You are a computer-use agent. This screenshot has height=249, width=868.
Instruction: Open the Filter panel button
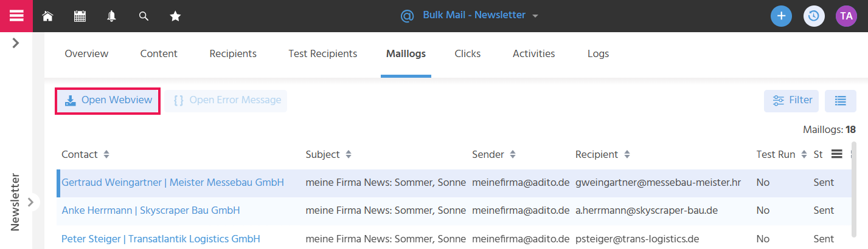[791, 101]
